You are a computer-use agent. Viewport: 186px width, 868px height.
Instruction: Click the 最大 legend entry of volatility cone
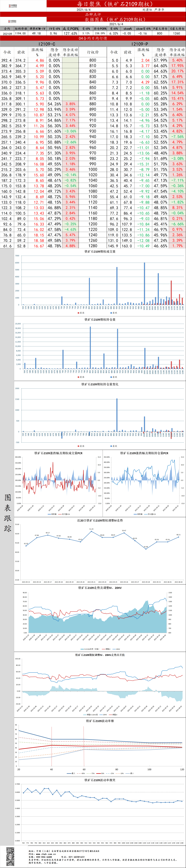pyautogui.click(x=71, y=773)
